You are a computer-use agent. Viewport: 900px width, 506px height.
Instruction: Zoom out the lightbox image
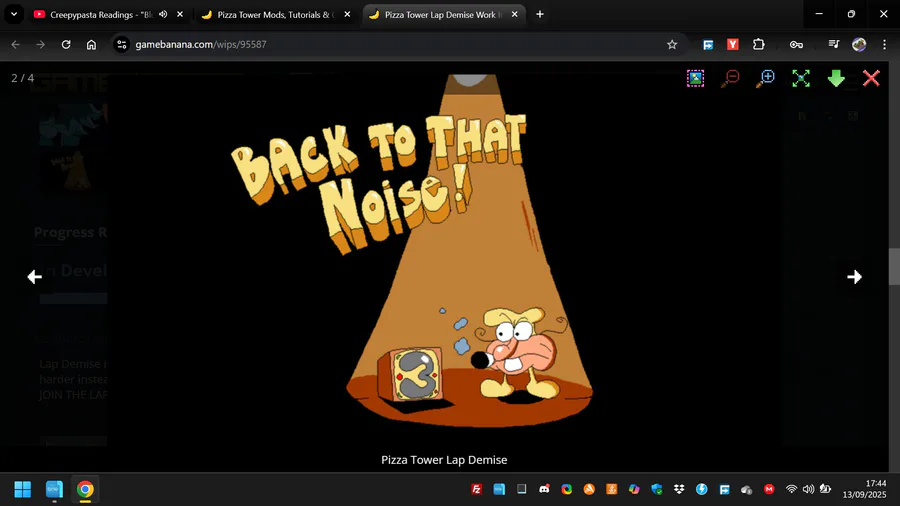730,78
